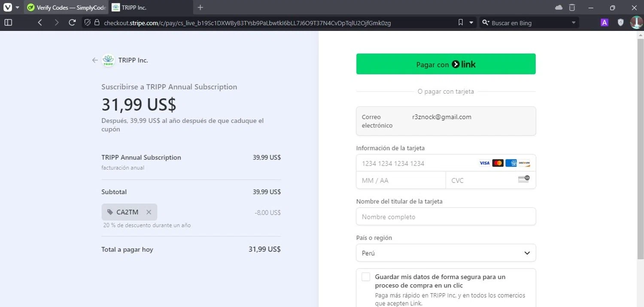
Task: Expand the Bing search history dropdown arrow
Action: tap(574, 23)
